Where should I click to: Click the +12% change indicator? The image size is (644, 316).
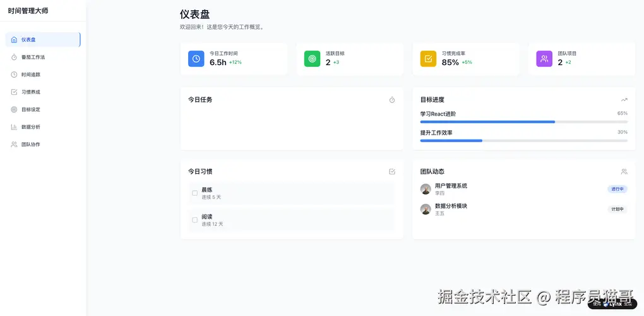[x=236, y=63]
